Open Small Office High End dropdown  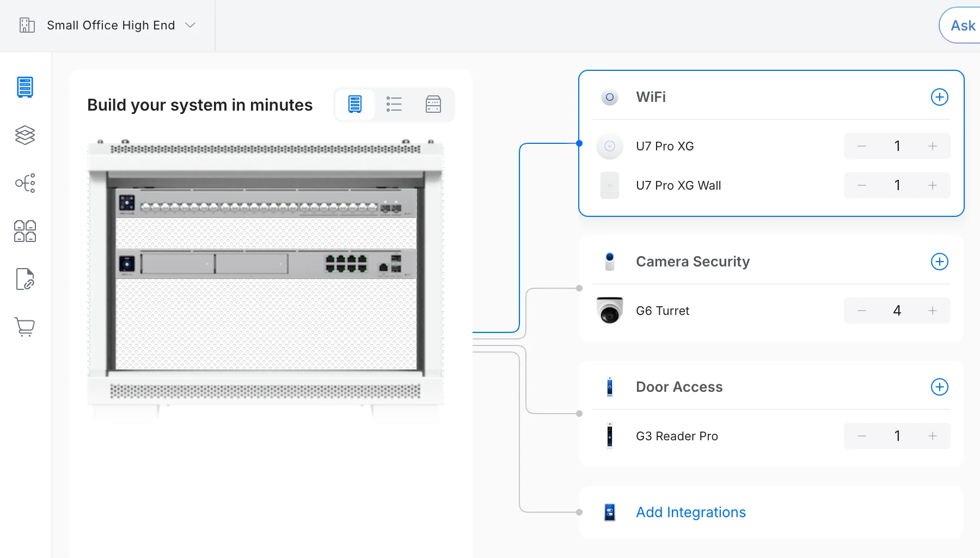(121, 26)
